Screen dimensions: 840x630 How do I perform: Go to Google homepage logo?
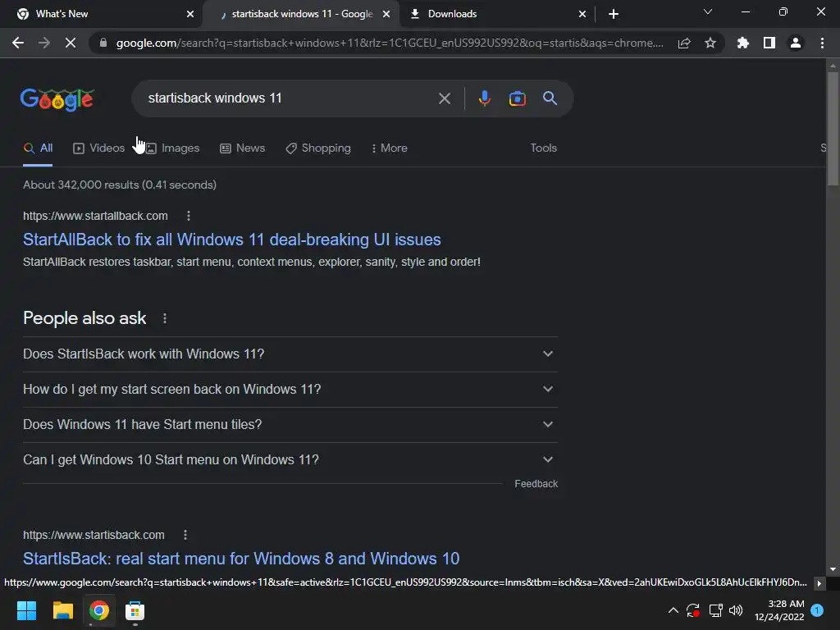(x=57, y=99)
